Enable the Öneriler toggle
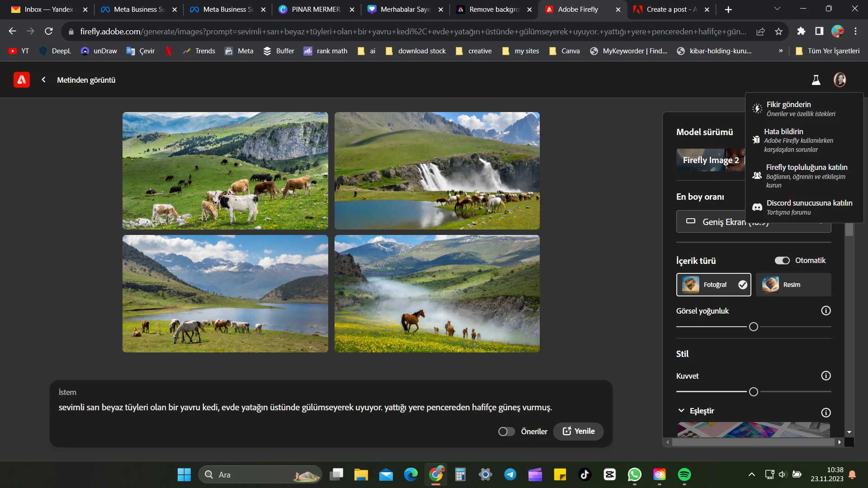868x488 pixels. 506,432
